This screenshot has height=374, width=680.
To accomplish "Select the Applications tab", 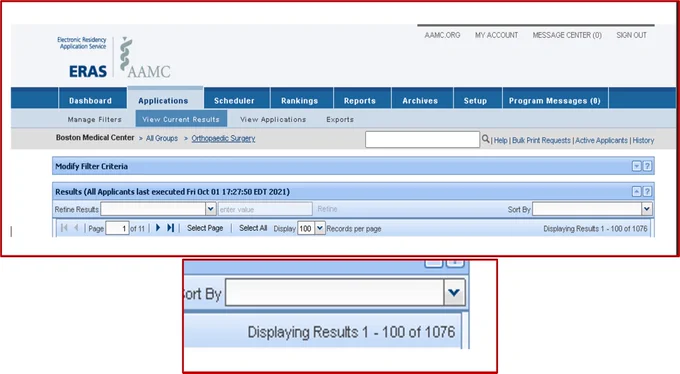I will [163, 101].
